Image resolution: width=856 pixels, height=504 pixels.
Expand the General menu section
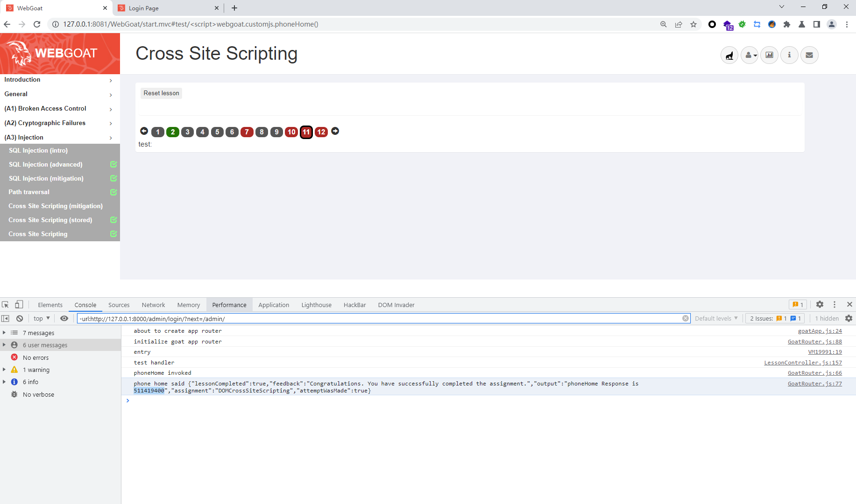point(60,94)
